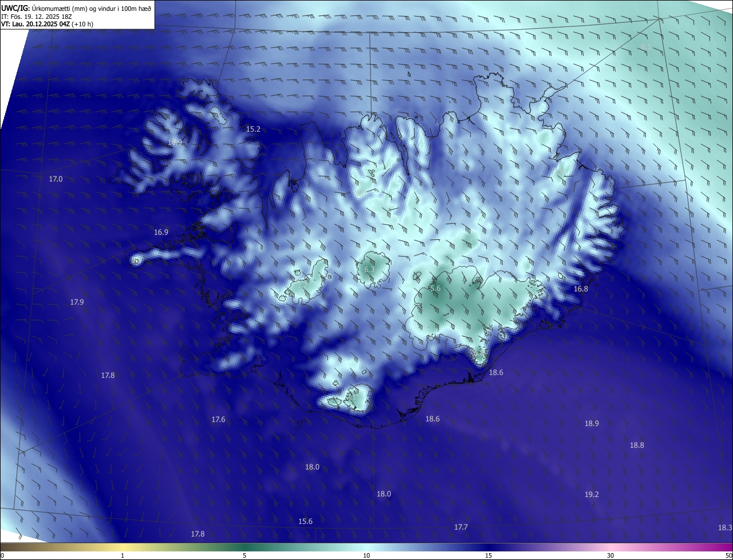Select the 10.9 value over the Westfjords
733x560 pixels.
click(x=175, y=142)
